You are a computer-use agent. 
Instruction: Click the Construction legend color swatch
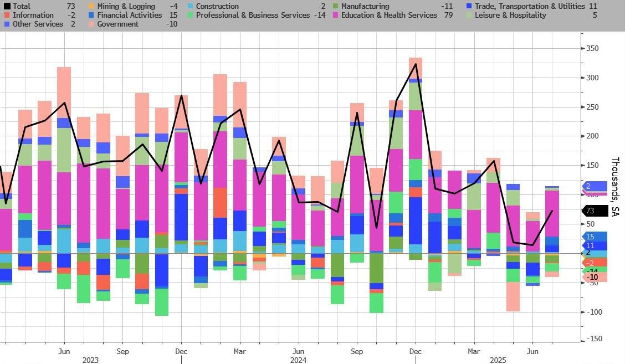click(x=190, y=7)
